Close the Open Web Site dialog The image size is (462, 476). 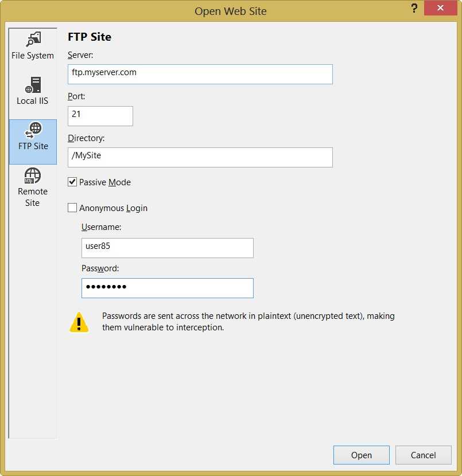[440, 9]
